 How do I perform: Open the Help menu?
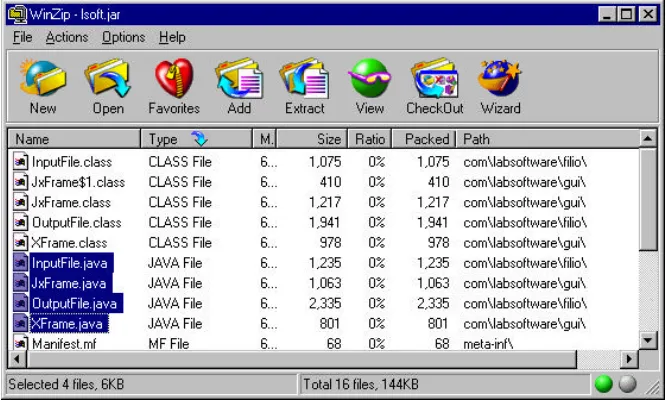[x=172, y=37]
